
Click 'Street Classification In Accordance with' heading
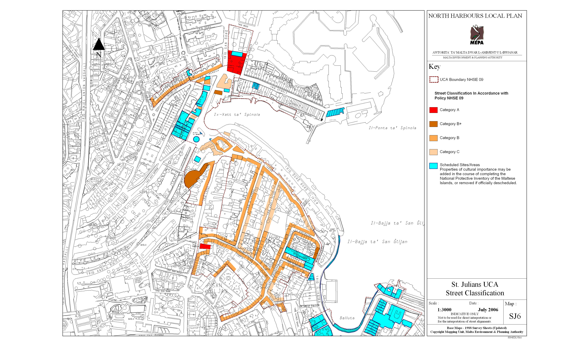click(x=471, y=93)
